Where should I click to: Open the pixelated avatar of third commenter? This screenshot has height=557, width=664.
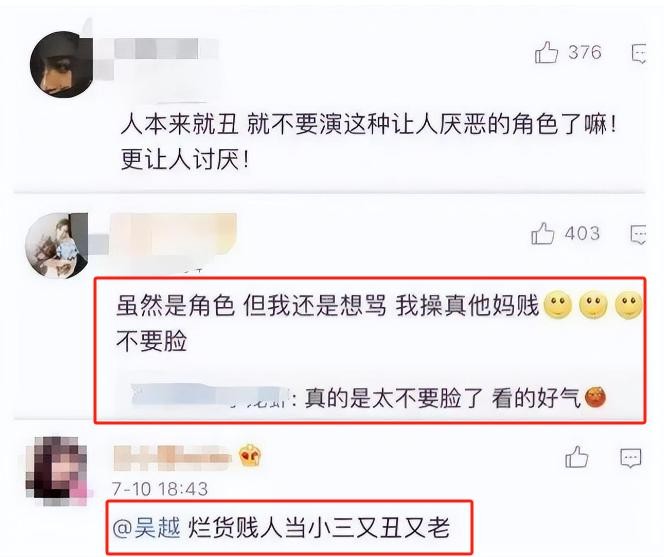coord(58,471)
